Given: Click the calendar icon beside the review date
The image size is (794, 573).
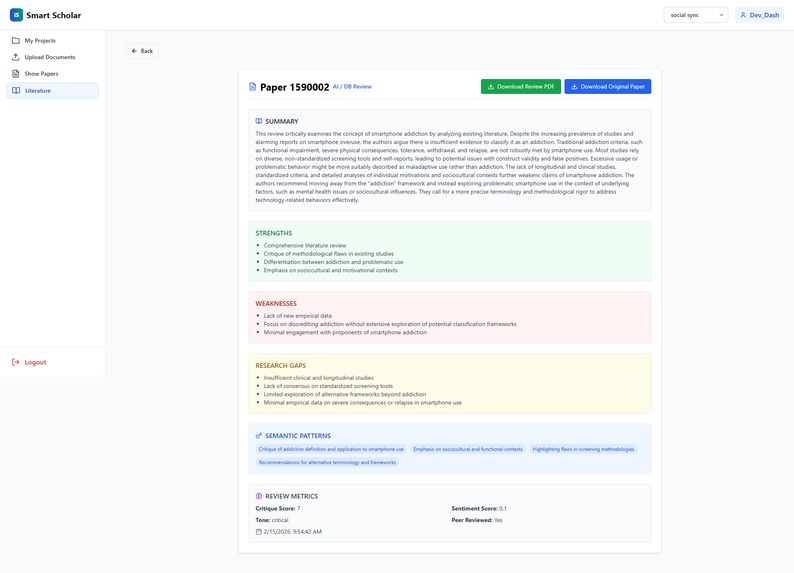Looking at the screenshot, I should pos(259,532).
